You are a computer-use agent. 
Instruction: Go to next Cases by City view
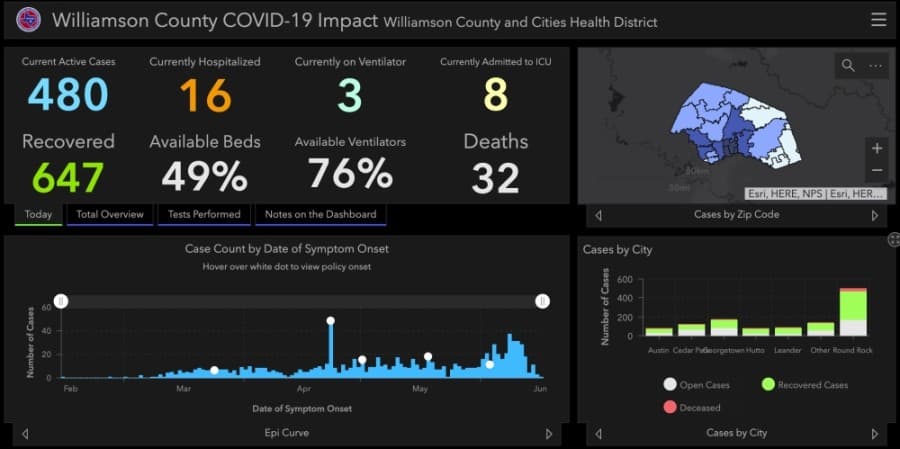tap(875, 433)
